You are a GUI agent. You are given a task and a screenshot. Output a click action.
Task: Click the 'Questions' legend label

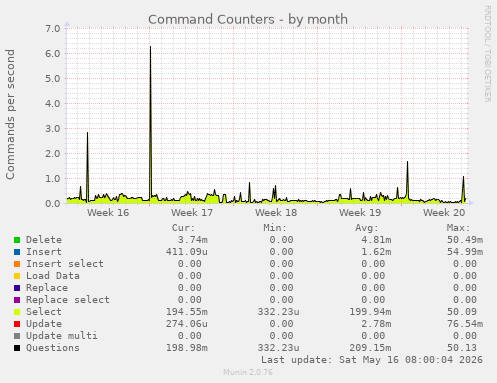(53, 348)
